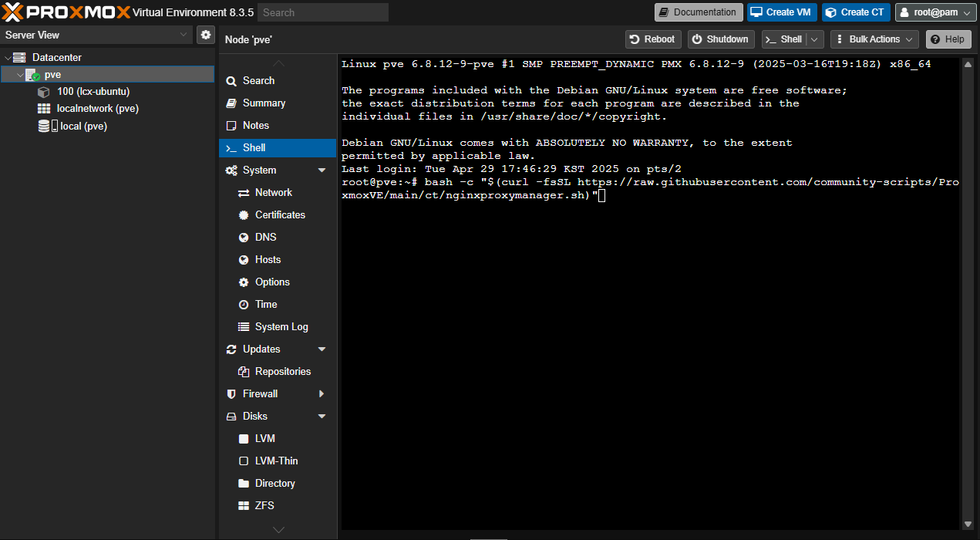Open the Summary menu item

[x=278, y=103]
